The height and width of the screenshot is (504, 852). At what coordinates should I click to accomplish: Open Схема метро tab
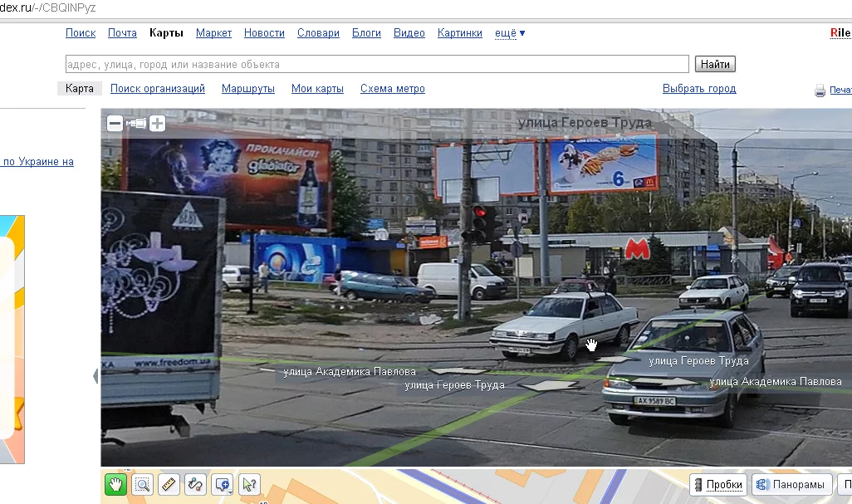pyautogui.click(x=392, y=89)
